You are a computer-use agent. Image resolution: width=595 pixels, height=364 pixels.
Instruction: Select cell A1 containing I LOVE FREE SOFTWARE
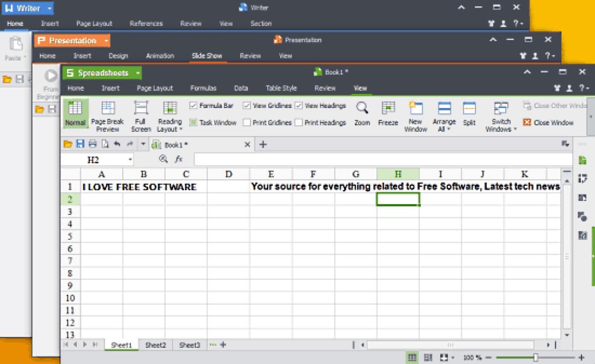(102, 187)
